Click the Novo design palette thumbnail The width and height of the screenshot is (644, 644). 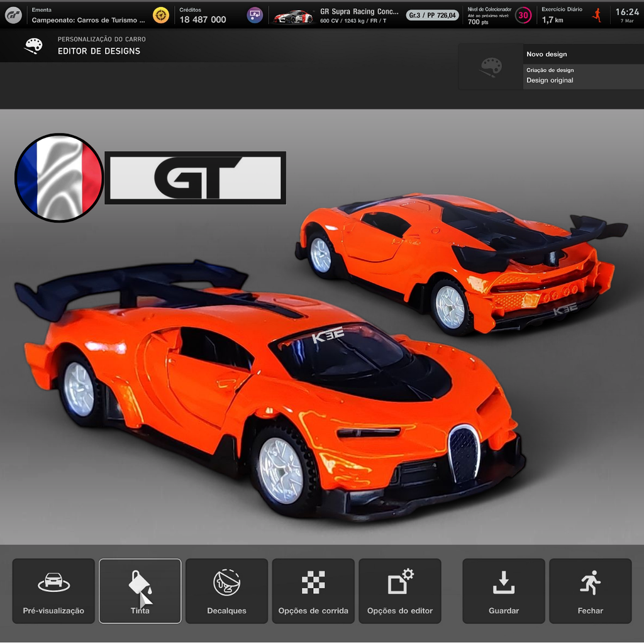pos(491,67)
